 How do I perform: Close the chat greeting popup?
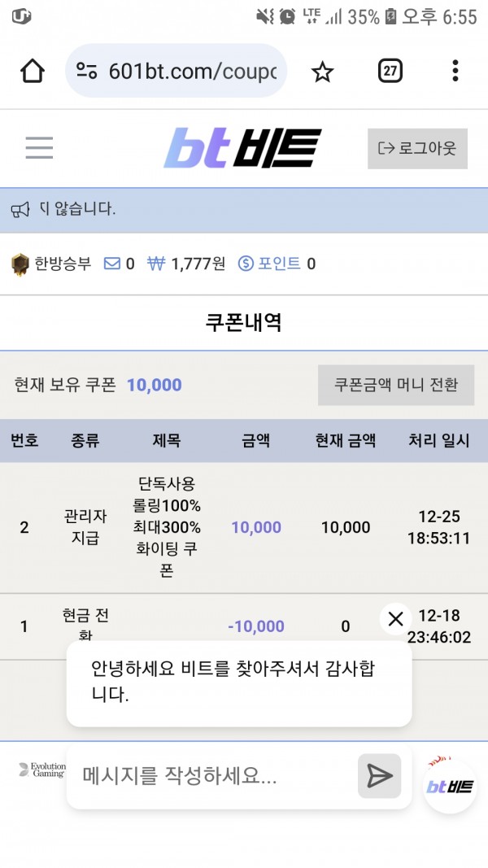(395, 619)
